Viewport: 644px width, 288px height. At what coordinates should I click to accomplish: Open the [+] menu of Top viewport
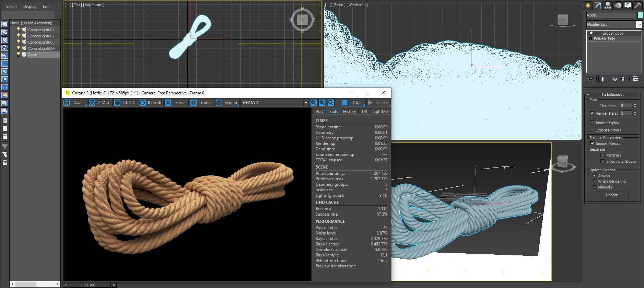click(x=68, y=5)
